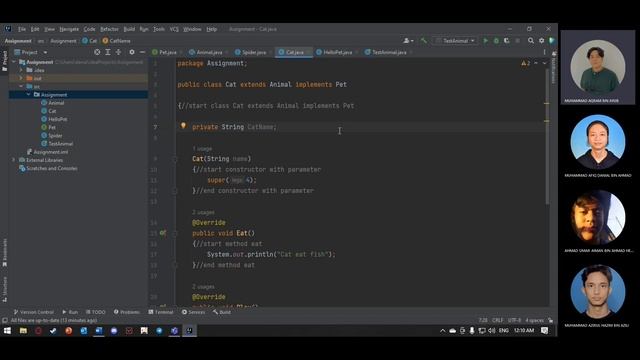The image size is (640, 360).
Task: Collapse all in Project panel toolbar
Action: click(x=118, y=52)
